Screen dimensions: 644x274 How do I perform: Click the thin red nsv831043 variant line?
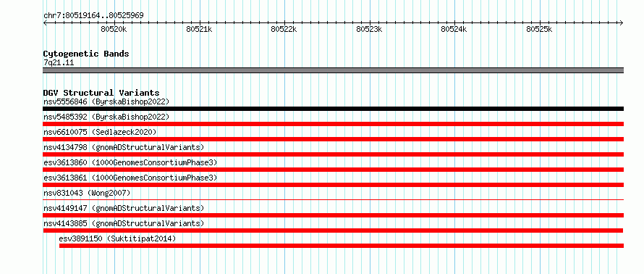click(x=333, y=200)
